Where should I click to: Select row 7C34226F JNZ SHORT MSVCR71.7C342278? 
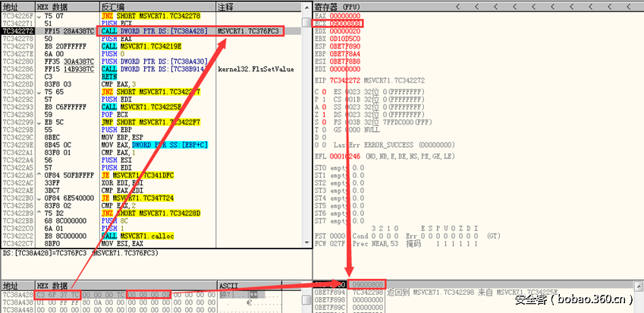pyautogui.click(x=150, y=16)
